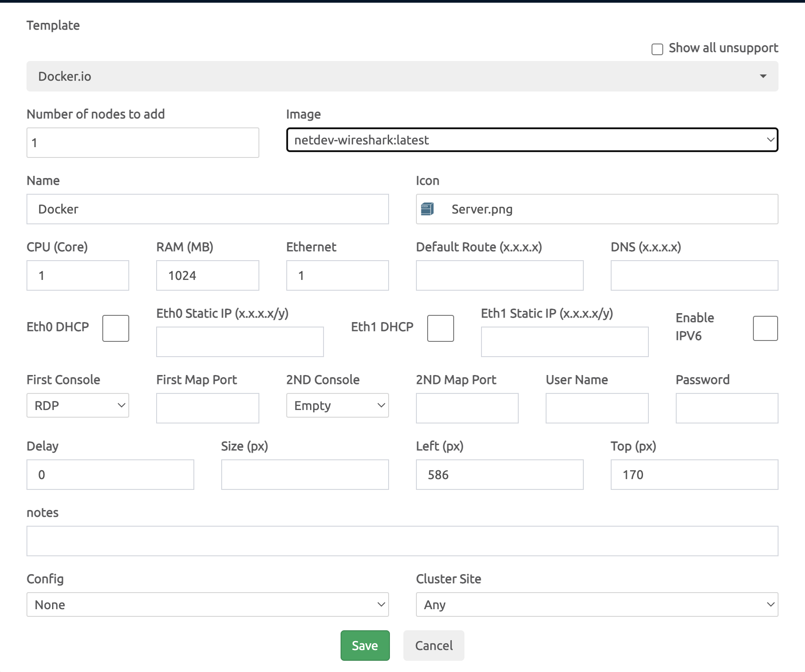Click the Top (px) field showing 170
This screenshot has height=672, width=805.
coord(695,475)
